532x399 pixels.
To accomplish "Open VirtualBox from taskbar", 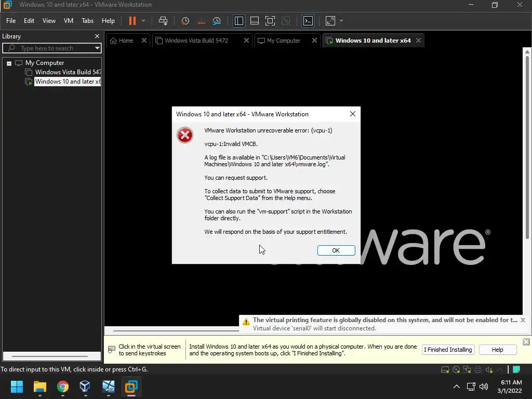I will coord(85,387).
